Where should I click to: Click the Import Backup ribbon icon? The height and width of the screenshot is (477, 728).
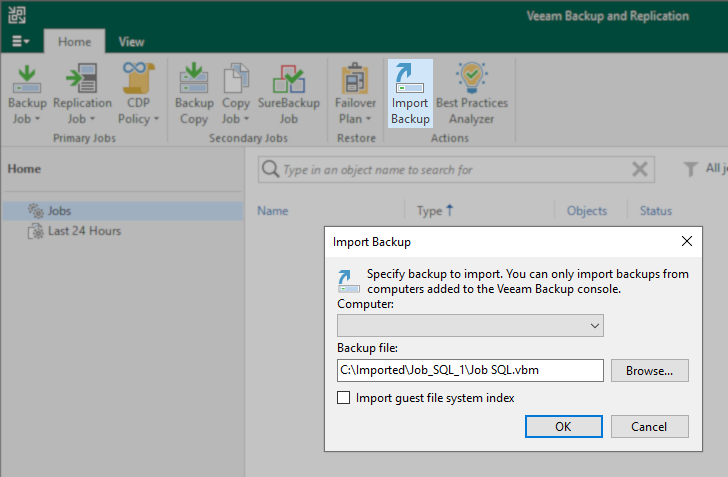(x=410, y=93)
